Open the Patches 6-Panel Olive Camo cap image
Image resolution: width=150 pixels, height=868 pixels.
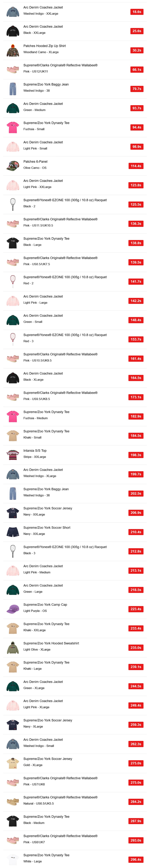tap(13, 166)
